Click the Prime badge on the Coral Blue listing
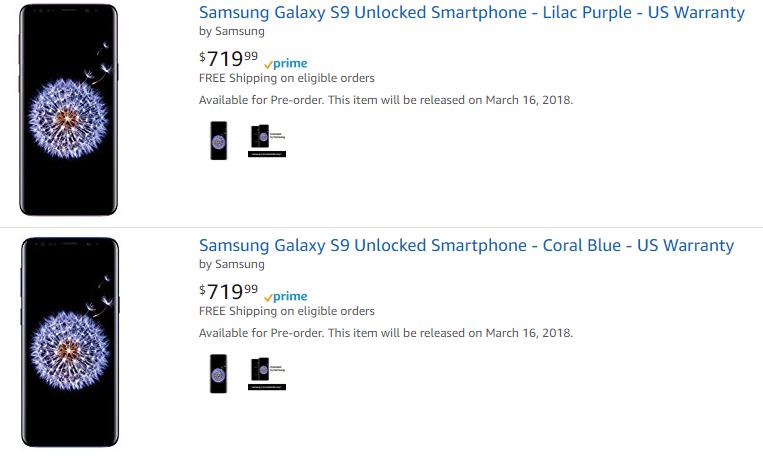Viewport: 763px width, 457px height. pyautogui.click(x=286, y=296)
